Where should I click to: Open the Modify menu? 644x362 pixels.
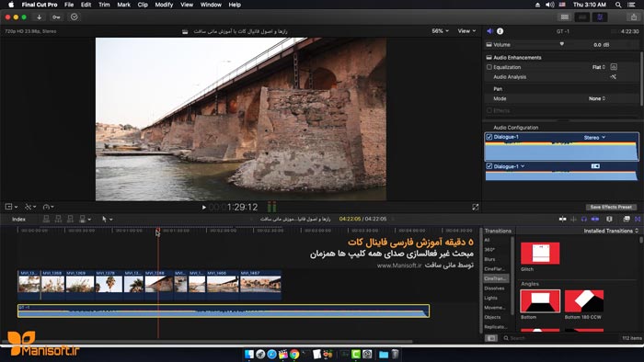(x=164, y=5)
